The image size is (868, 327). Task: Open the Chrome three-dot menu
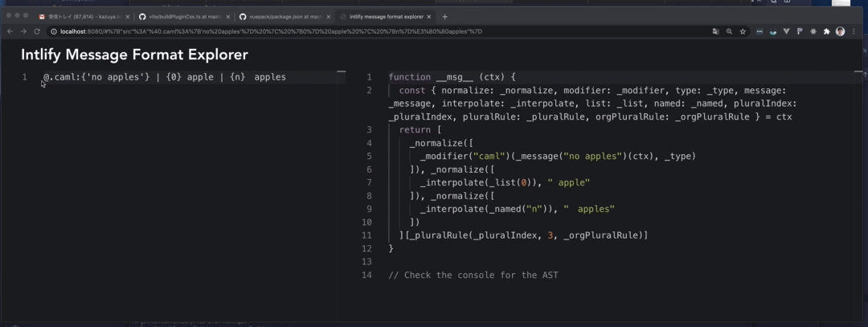tap(853, 31)
